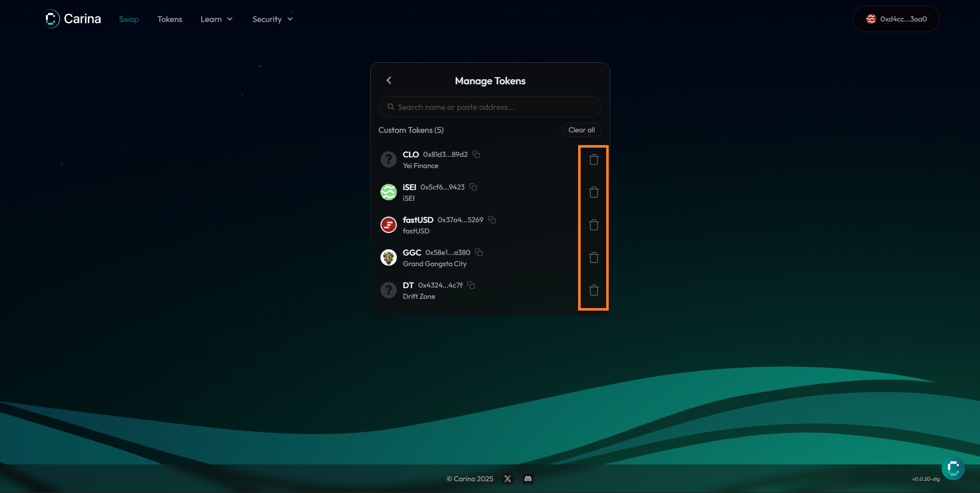Click the Clear all button

[581, 130]
